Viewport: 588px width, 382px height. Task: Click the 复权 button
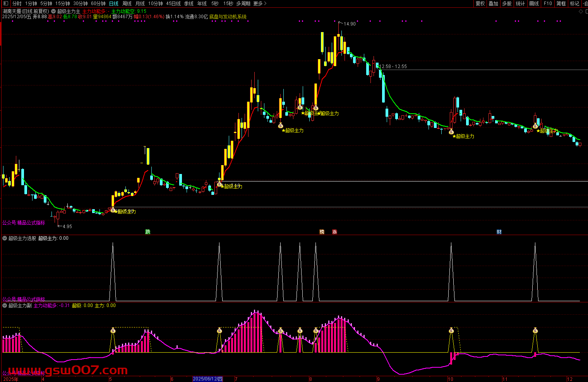click(480, 3)
